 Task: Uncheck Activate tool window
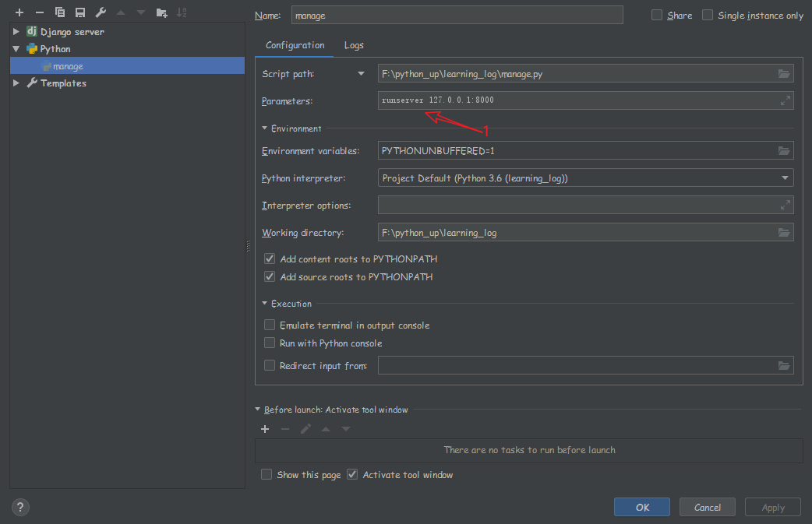[352, 474]
